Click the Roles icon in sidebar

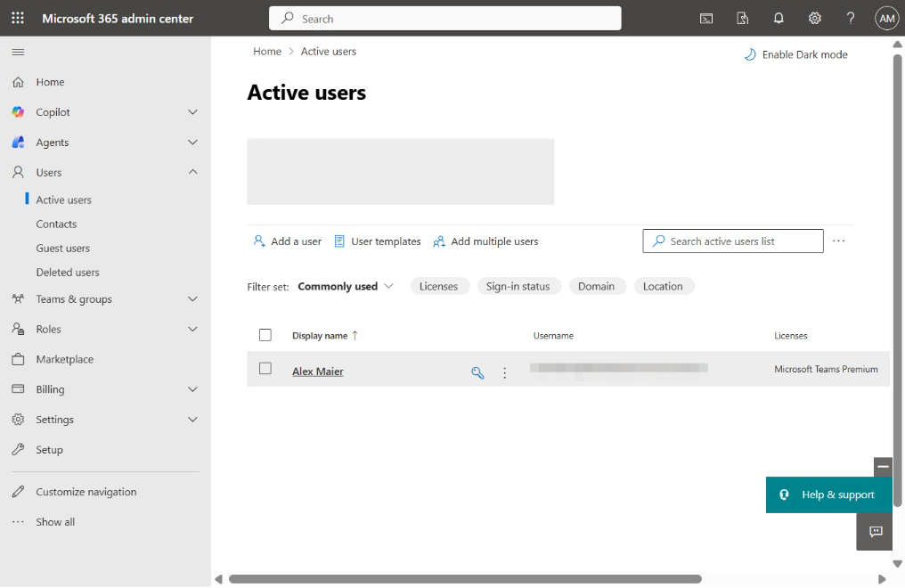(x=19, y=329)
